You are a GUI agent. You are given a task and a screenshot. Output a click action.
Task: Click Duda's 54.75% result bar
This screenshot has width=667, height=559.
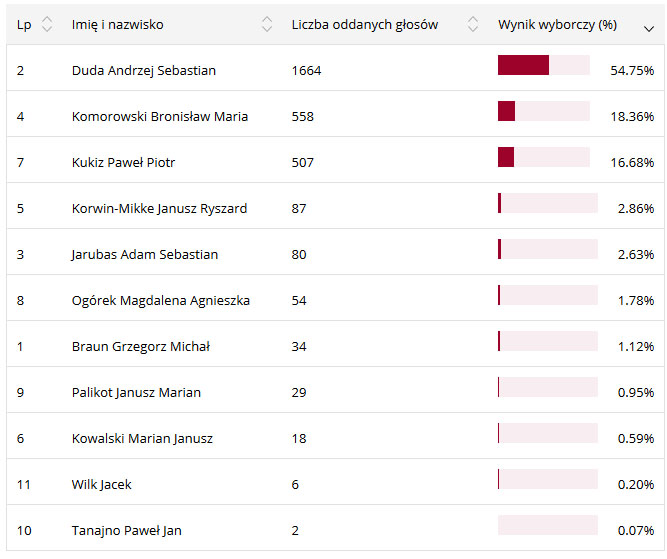coord(543,66)
